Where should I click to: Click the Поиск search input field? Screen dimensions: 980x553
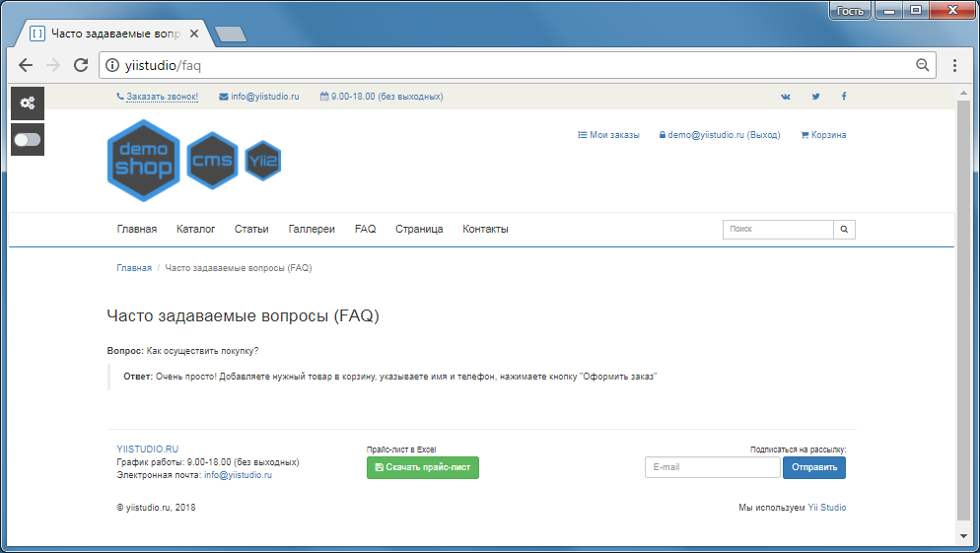point(778,230)
